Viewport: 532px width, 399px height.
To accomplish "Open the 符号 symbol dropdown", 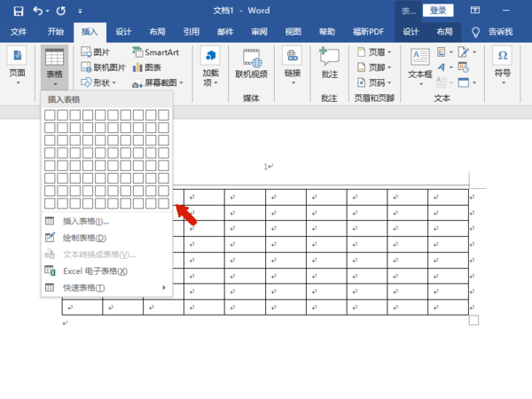I will pyautogui.click(x=503, y=66).
